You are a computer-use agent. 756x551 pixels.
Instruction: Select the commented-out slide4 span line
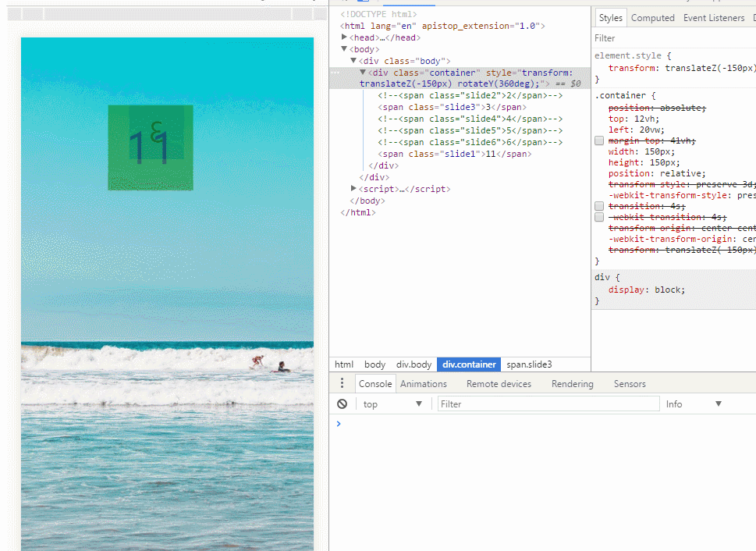click(x=470, y=119)
